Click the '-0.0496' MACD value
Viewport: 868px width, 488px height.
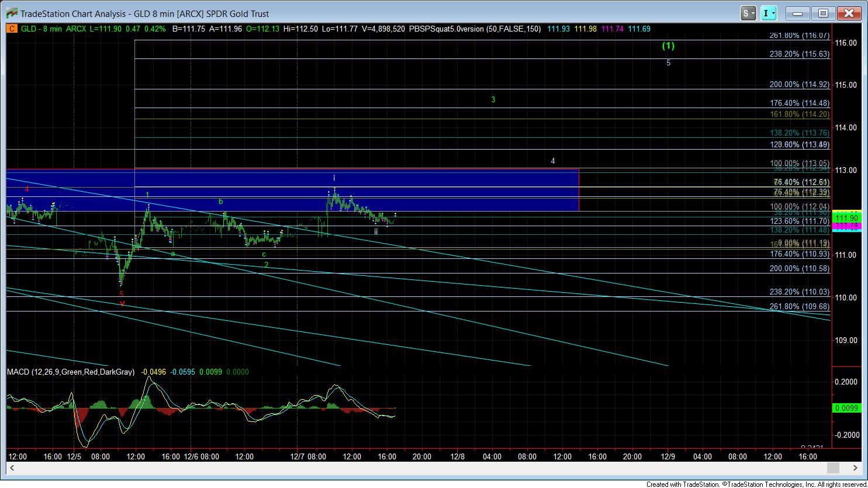[153, 372]
